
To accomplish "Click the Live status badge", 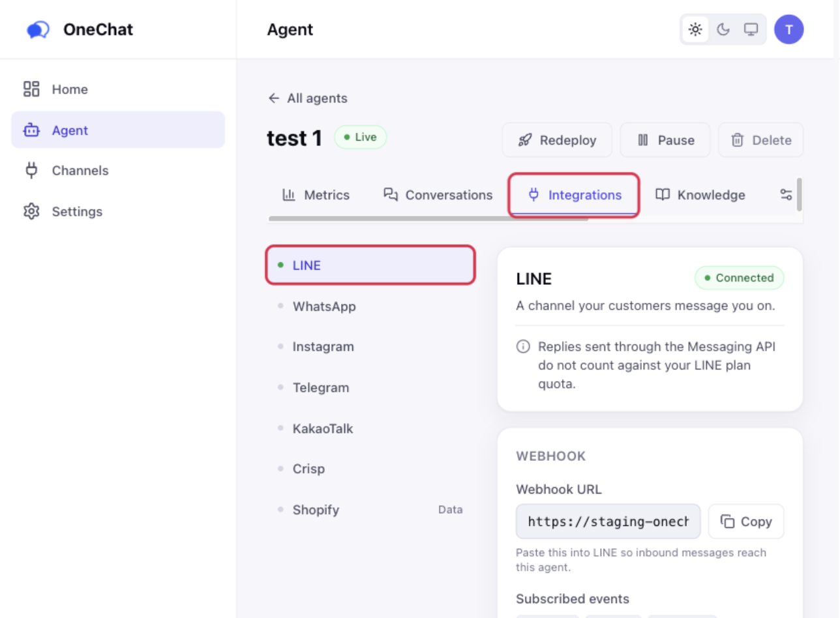I will [361, 138].
